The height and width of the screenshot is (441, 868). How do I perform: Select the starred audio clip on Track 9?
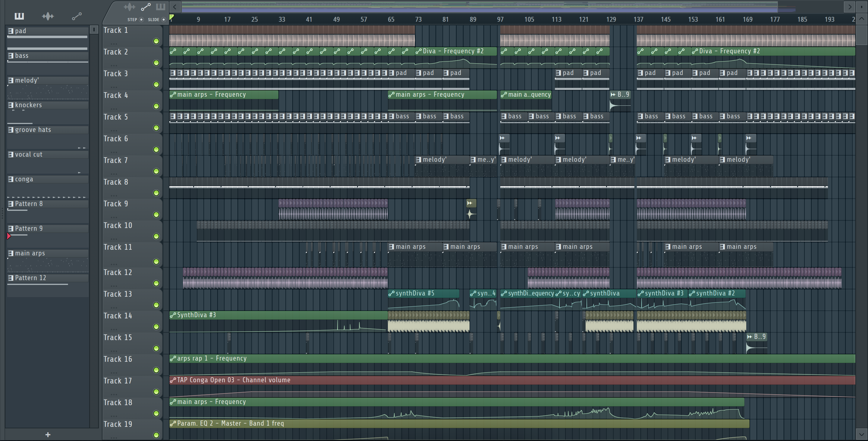click(471, 209)
